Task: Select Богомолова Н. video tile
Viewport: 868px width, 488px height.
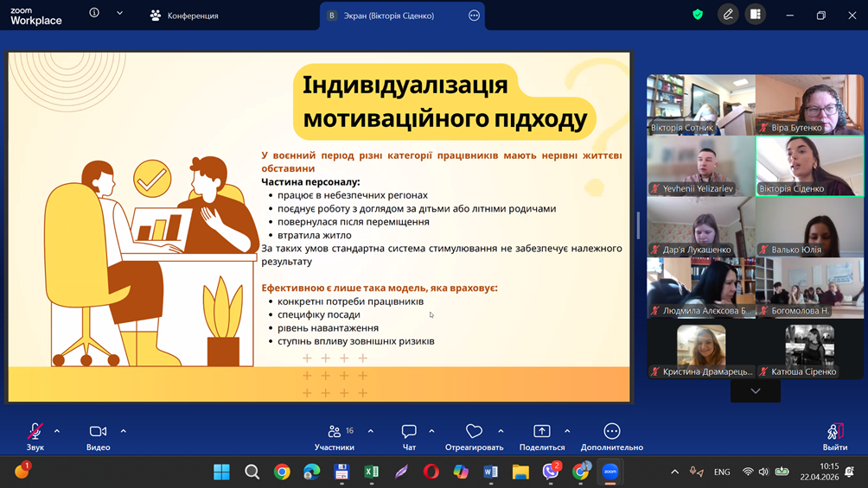Action: [x=809, y=288]
